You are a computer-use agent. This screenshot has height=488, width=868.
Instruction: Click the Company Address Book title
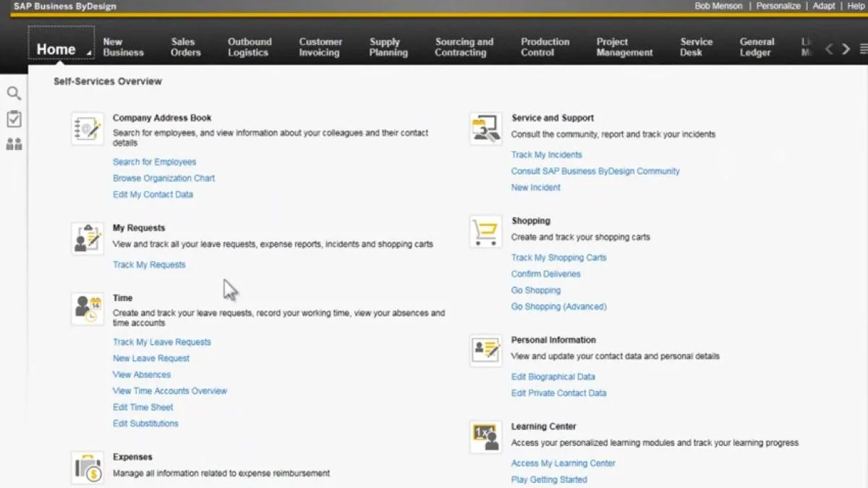(x=162, y=118)
